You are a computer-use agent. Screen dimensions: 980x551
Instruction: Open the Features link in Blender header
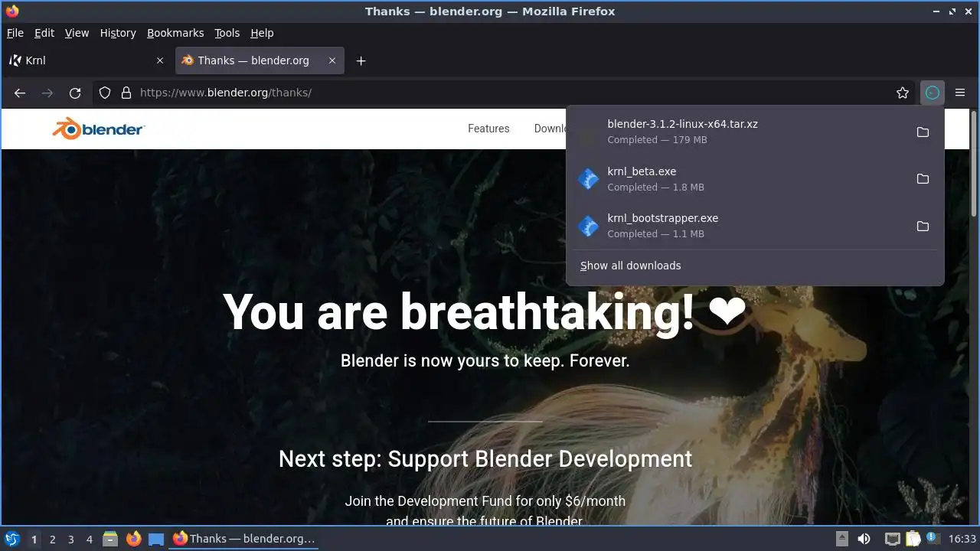tap(488, 129)
